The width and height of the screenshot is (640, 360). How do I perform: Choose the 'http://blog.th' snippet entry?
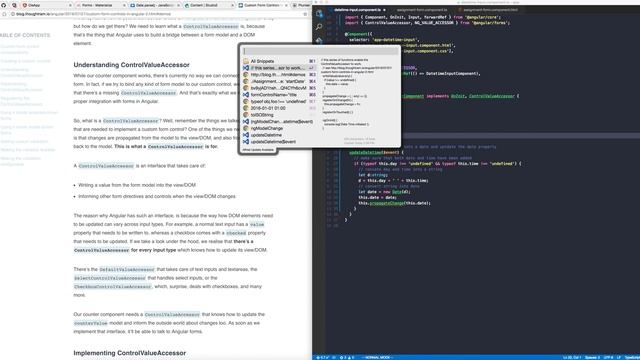tap(279, 75)
